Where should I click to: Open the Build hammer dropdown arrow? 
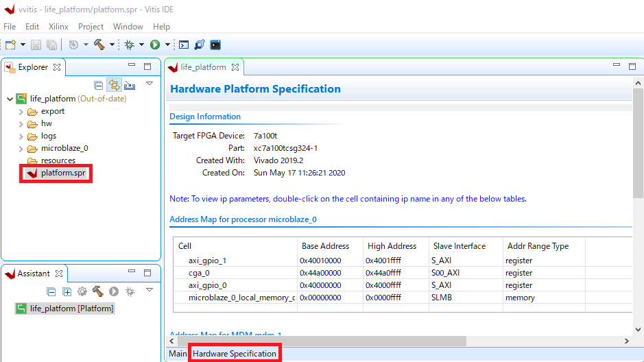coord(112,45)
